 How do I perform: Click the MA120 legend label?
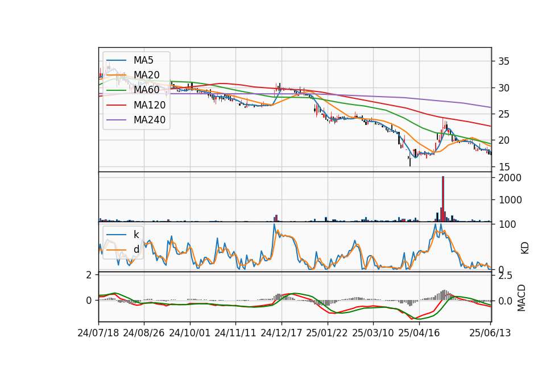150,105
